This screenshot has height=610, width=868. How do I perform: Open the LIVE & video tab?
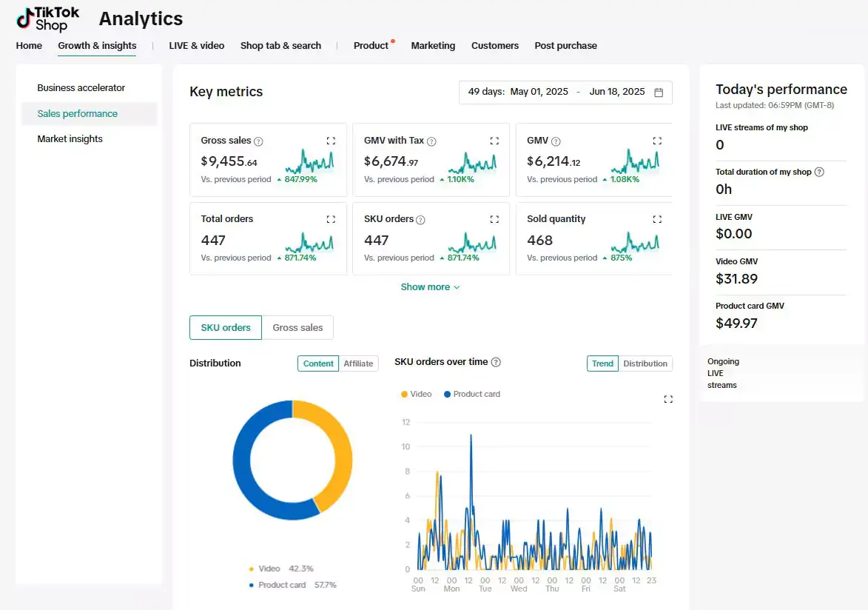pyautogui.click(x=196, y=46)
